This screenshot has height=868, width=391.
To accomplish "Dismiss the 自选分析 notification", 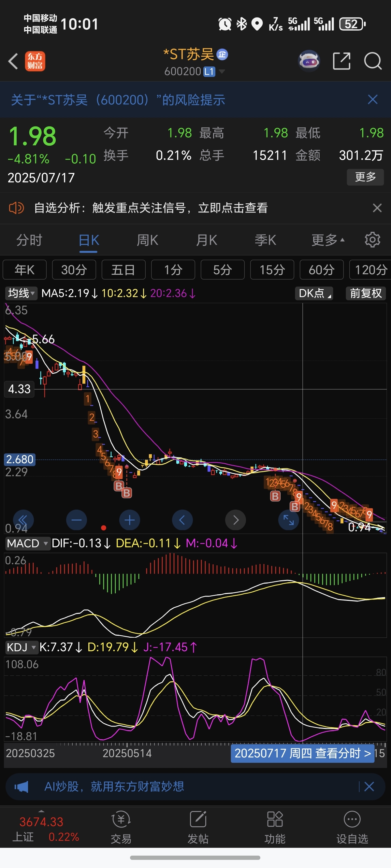I will [x=377, y=208].
